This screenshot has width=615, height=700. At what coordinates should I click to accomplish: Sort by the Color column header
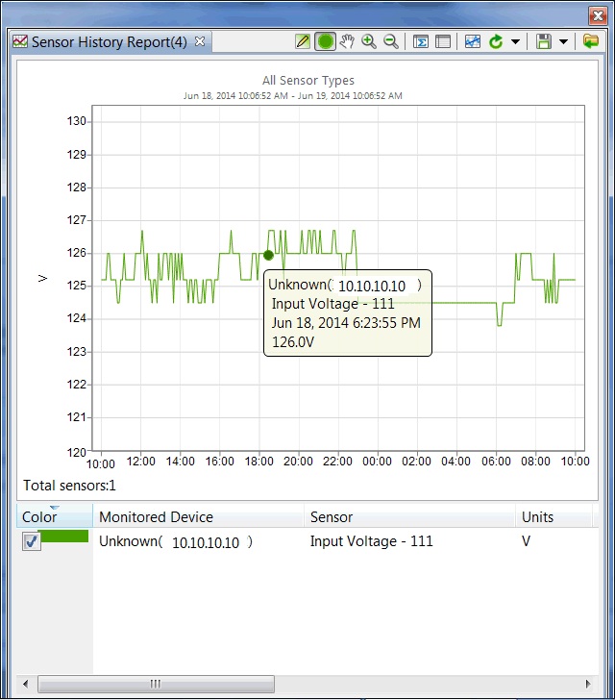(x=55, y=516)
